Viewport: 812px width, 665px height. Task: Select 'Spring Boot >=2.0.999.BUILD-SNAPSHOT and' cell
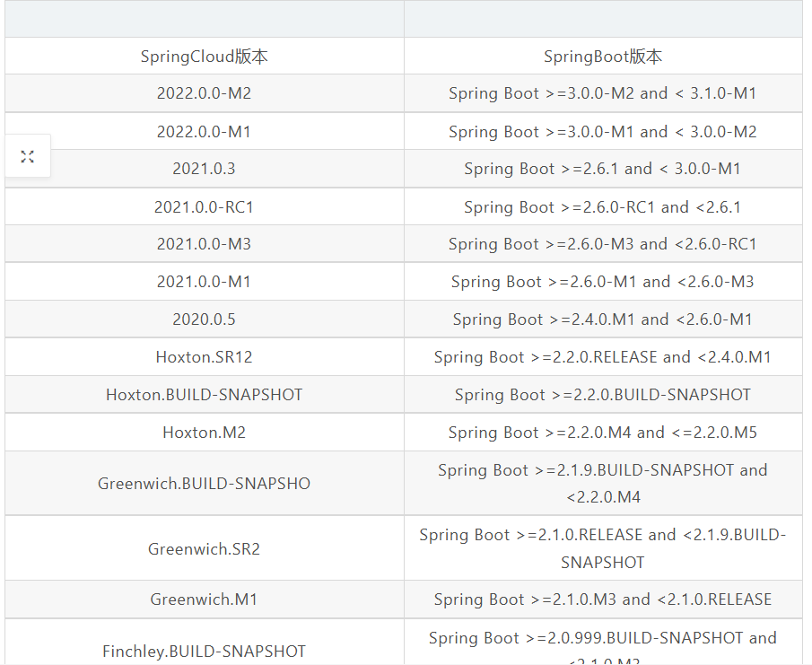603,643
